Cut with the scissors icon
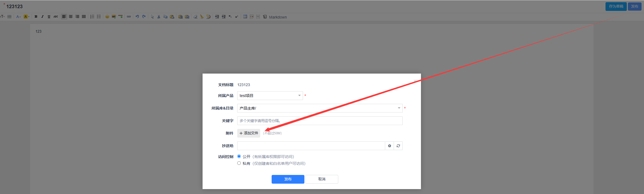Image resolution: width=644 pixels, height=194 pixels. (x=159, y=17)
